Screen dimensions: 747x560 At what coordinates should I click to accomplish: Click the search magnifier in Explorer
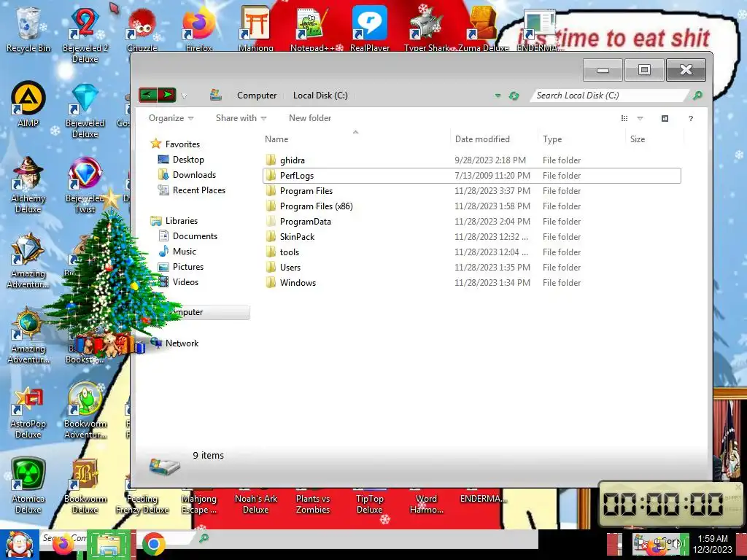click(x=697, y=96)
